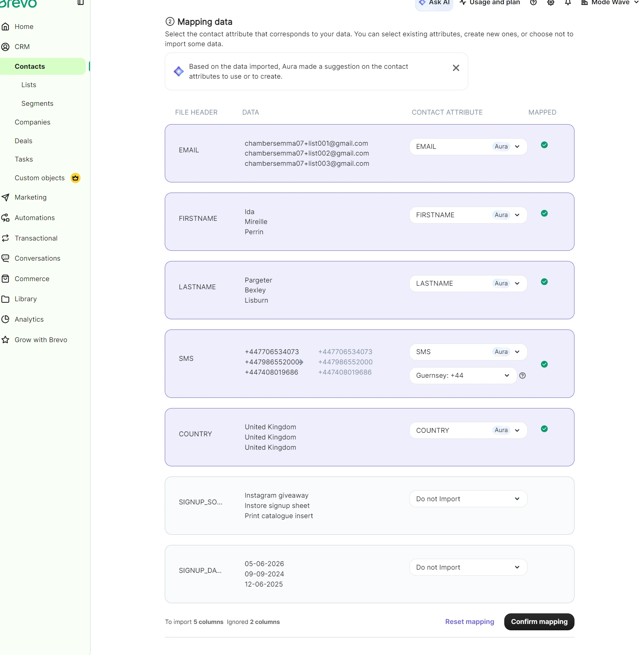Click the crown badge on Custom objects

[x=76, y=178]
